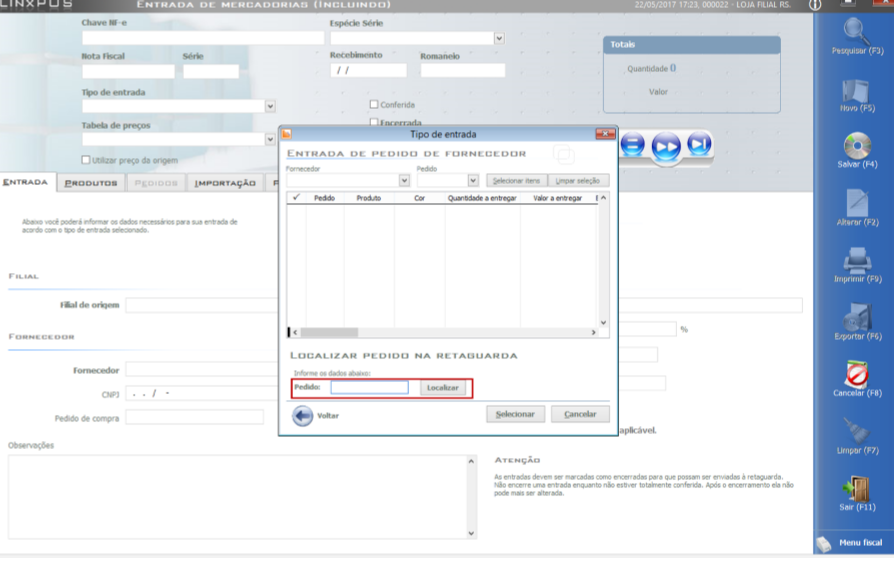This screenshot has width=894, height=562.
Task: Open Pesquisar (F3) search icon
Action: pyautogui.click(x=856, y=32)
